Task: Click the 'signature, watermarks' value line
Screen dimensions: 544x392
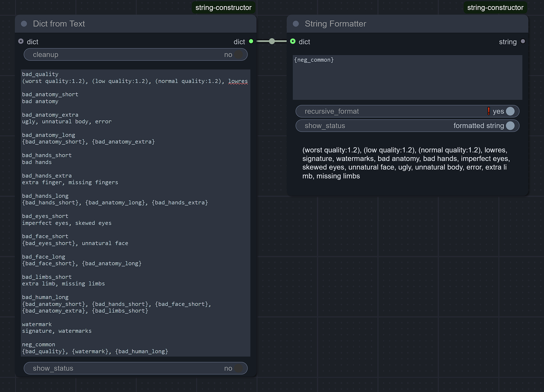Action: pyautogui.click(x=57, y=331)
